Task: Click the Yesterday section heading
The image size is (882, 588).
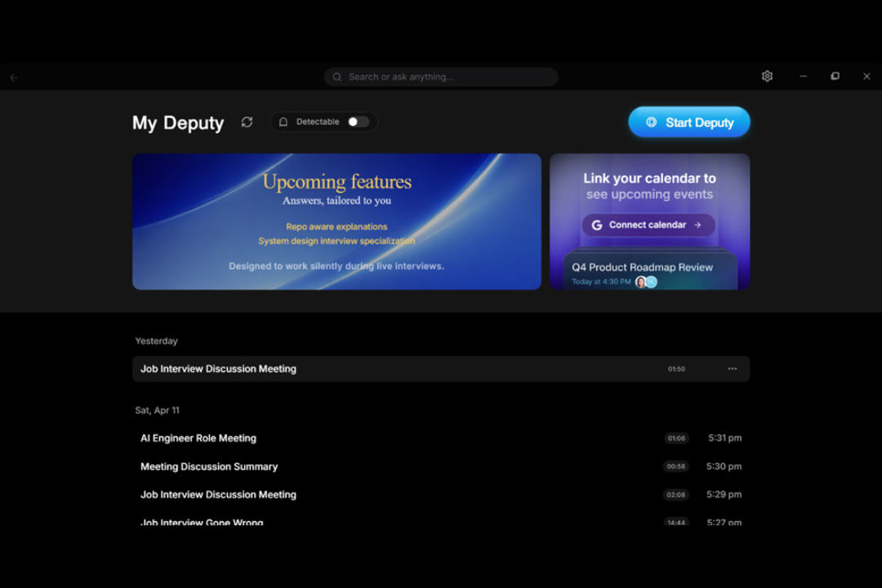Action: tap(156, 341)
